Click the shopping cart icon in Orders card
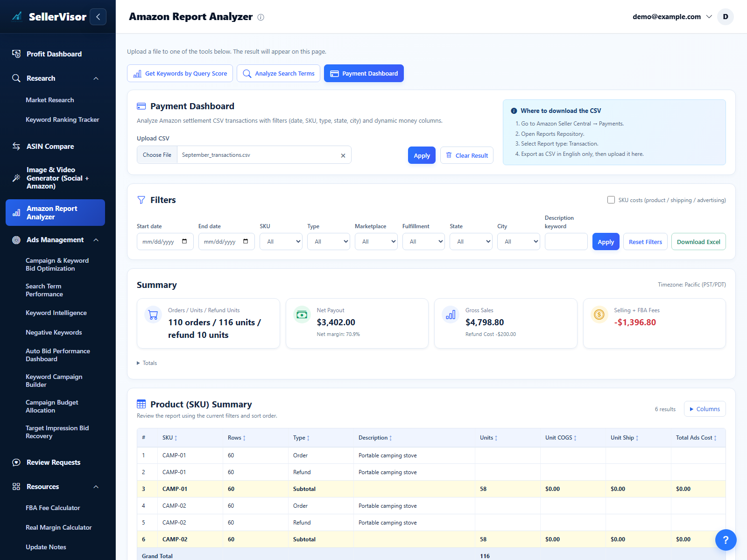Screen dimensions: 747x560 click(153, 315)
